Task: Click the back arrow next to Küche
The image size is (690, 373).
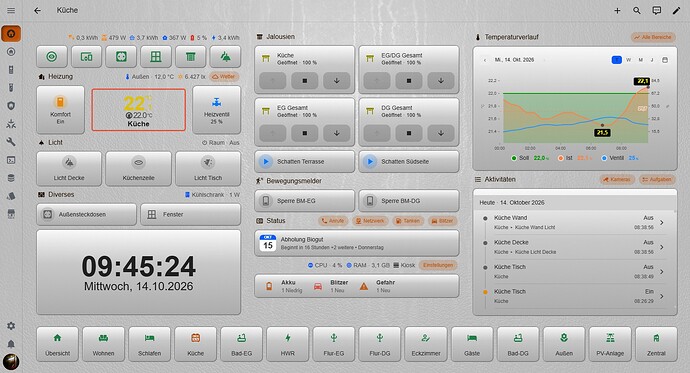Action: [x=37, y=11]
